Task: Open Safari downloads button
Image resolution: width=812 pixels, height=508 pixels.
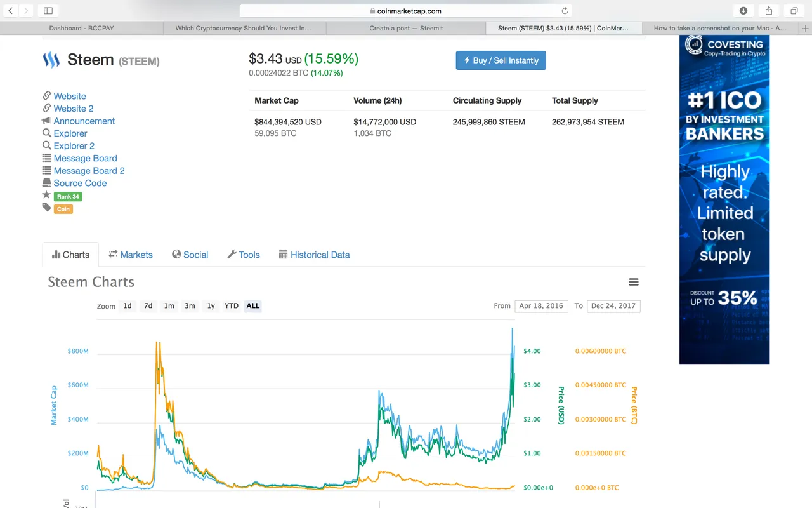Action: pyautogui.click(x=743, y=11)
